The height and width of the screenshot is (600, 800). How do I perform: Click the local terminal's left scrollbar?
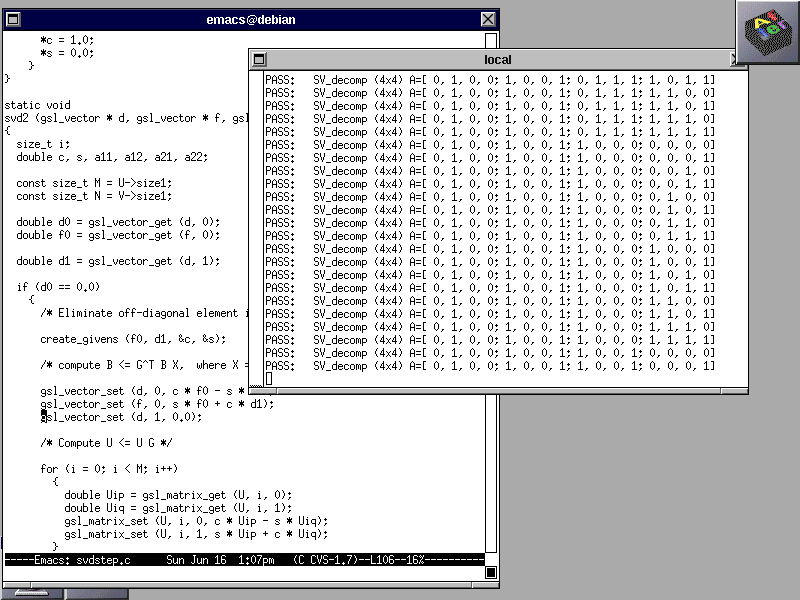(x=256, y=230)
